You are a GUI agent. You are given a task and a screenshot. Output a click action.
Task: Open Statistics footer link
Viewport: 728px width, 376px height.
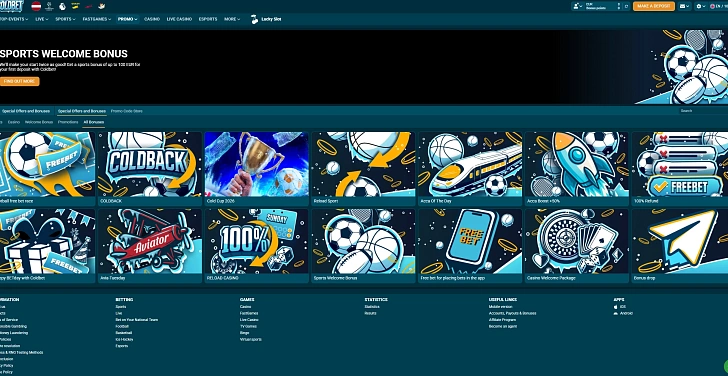point(372,307)
